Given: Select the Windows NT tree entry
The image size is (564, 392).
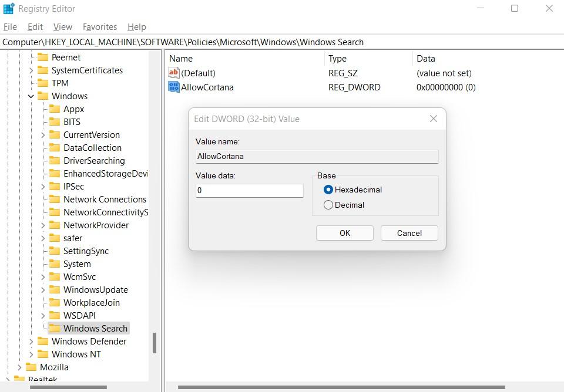Looking at the screenshot, I should pyautogui.click(x=76, y=354).
